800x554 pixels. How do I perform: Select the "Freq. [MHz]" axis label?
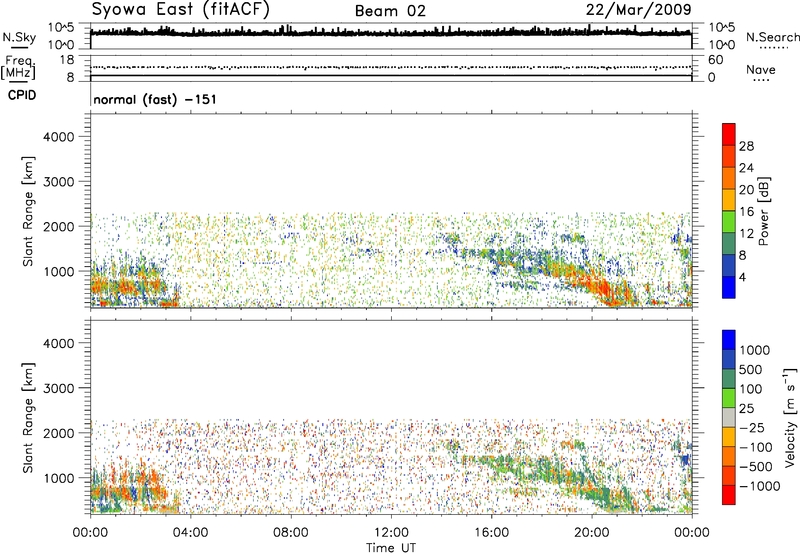click(19, 68)
